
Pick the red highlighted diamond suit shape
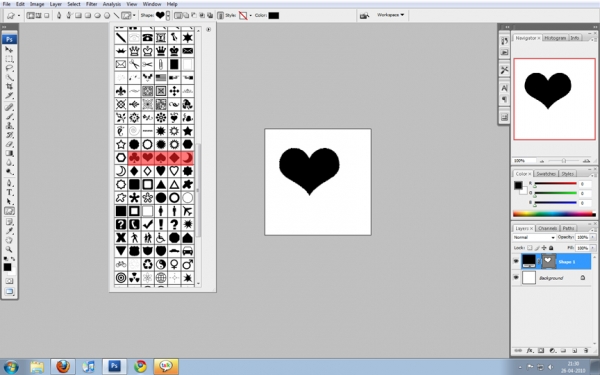tap(174, 158)
